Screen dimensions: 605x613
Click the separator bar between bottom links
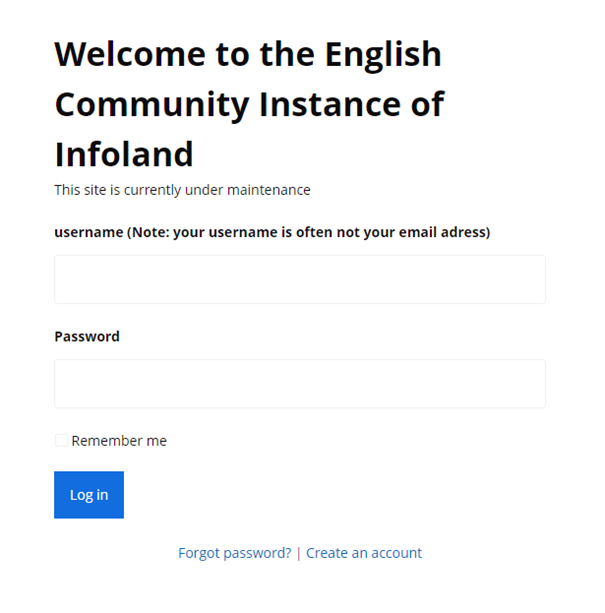299,553
